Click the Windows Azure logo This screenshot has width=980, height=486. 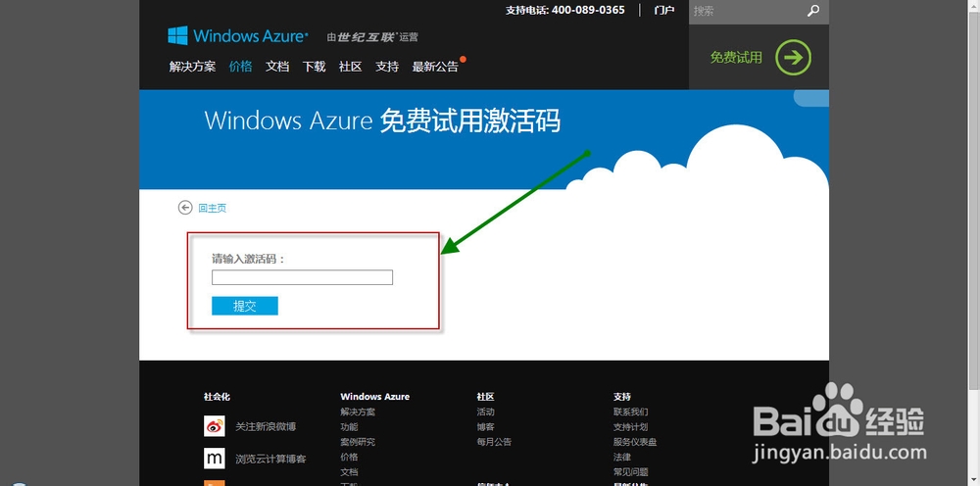coord(238,35)
